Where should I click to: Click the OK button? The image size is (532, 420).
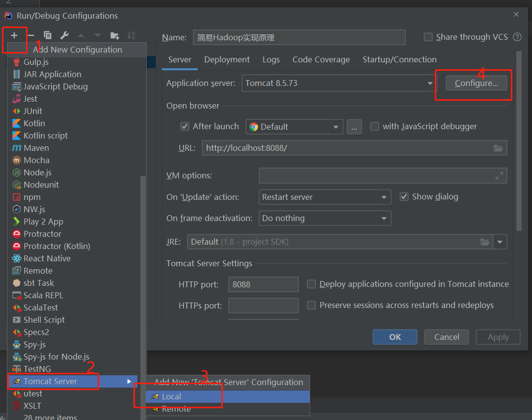click(395, 337)
